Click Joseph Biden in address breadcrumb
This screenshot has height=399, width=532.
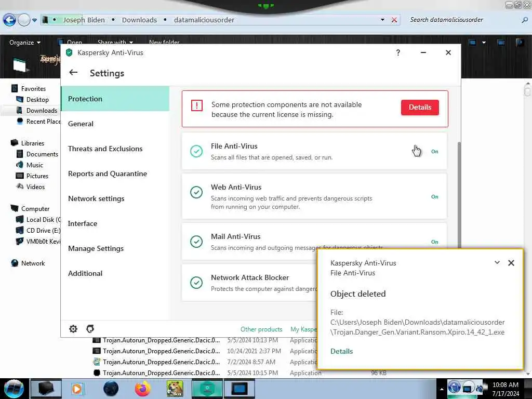(x=84, y=20)
